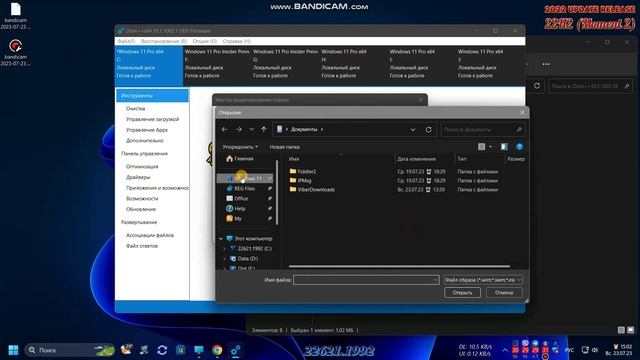Sort by Размер column header
The width and height of the screenshot is (640, 360).
click(x=516, y=159)
